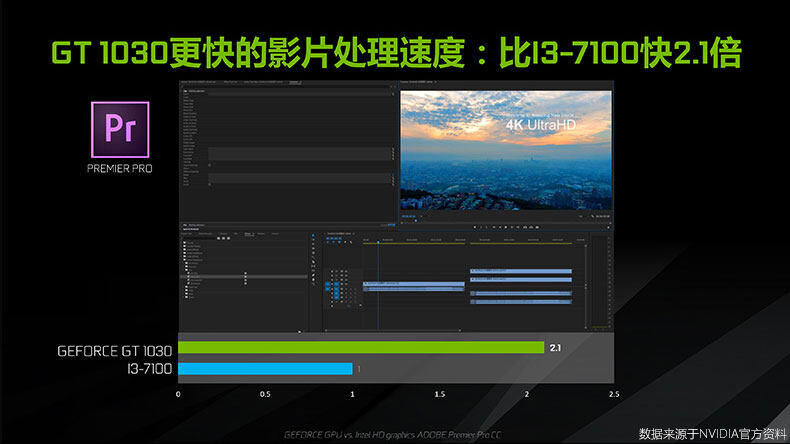Select the long video clip left of the timeline gap
Screen dimensions: 790x444
414,284
